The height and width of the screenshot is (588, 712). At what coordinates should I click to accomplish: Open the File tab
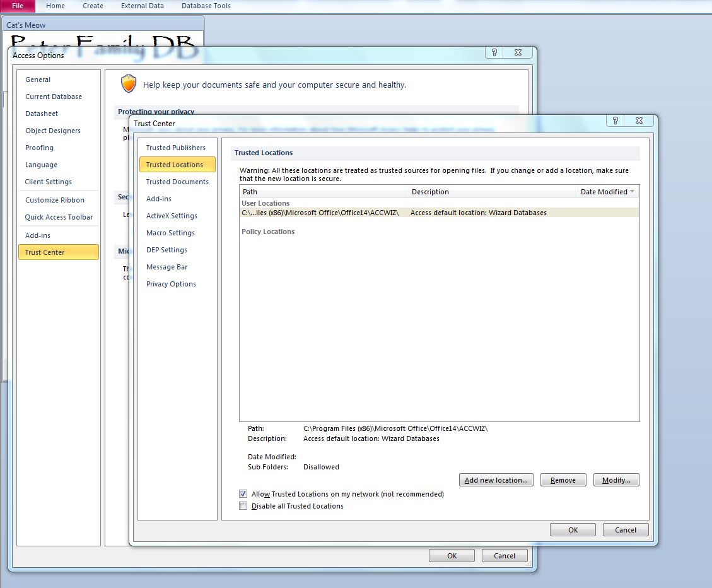click(x=18, y=6)
